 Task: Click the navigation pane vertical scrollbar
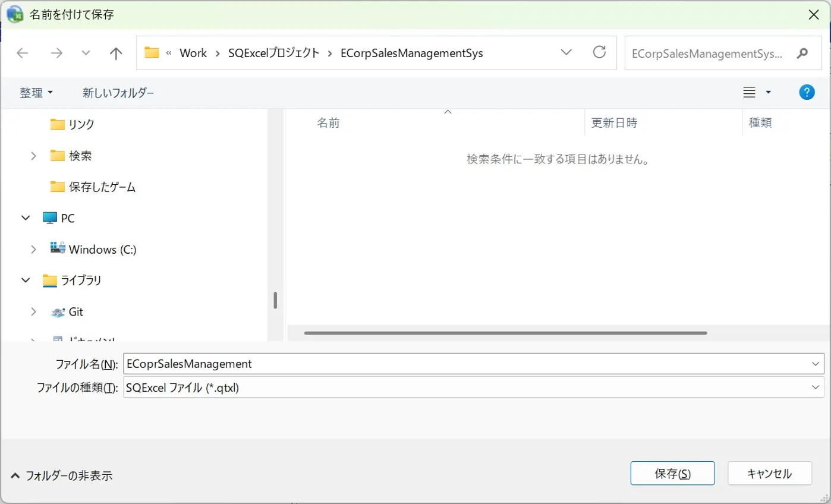click(275, 300)
